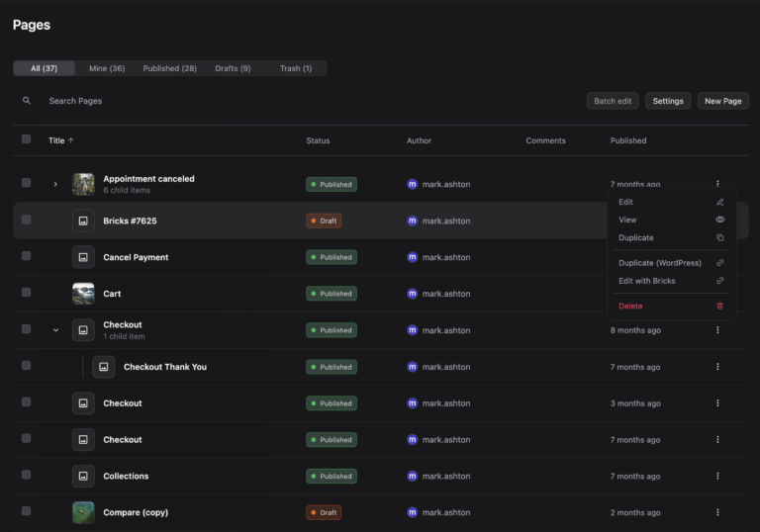This screenshot has height=532, width=760.
Task: Click the New Page button
Action: tap(722, 101)
